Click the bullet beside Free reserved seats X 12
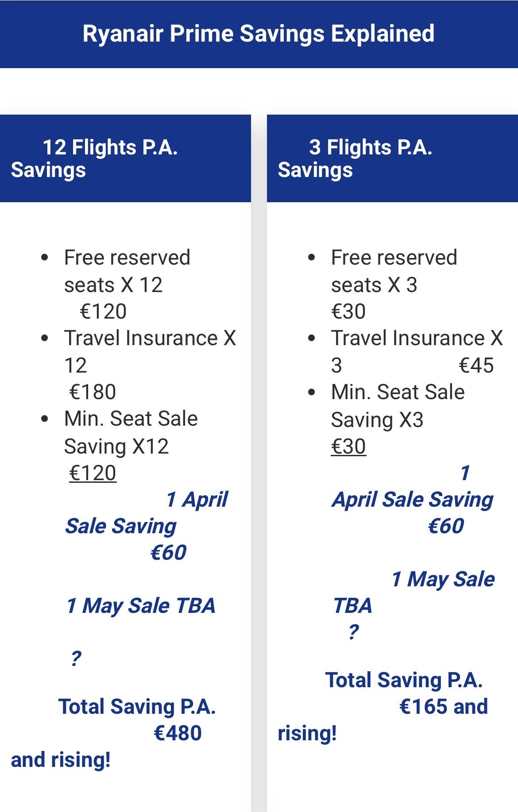Screen dimensions: 518x812 pyautogui.click(x=44, y=258)
